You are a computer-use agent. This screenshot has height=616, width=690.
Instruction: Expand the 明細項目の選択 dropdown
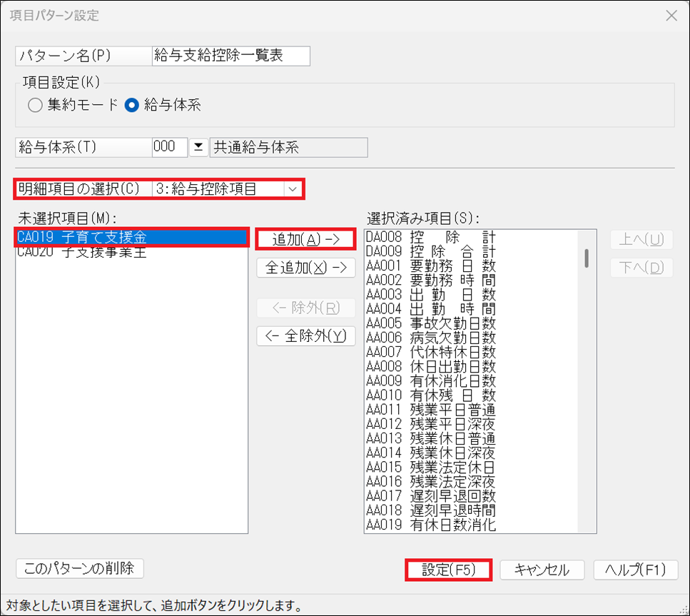(x=293, y=189)
